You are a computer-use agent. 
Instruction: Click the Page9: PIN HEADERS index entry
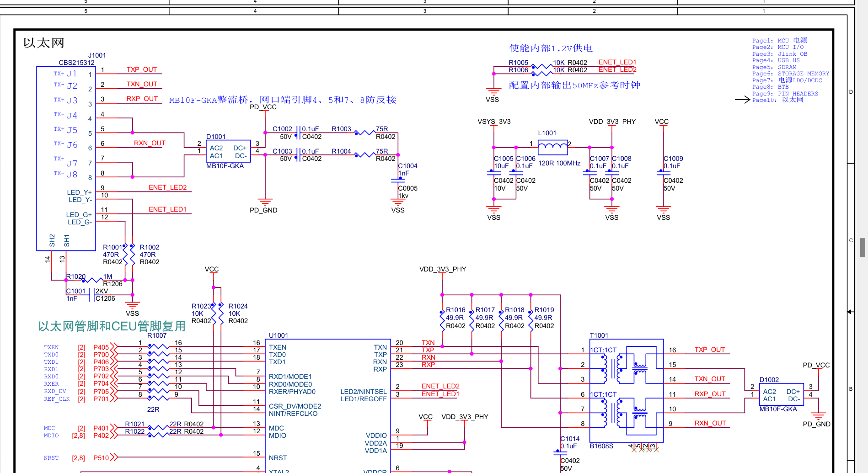[x=785, y=94]
